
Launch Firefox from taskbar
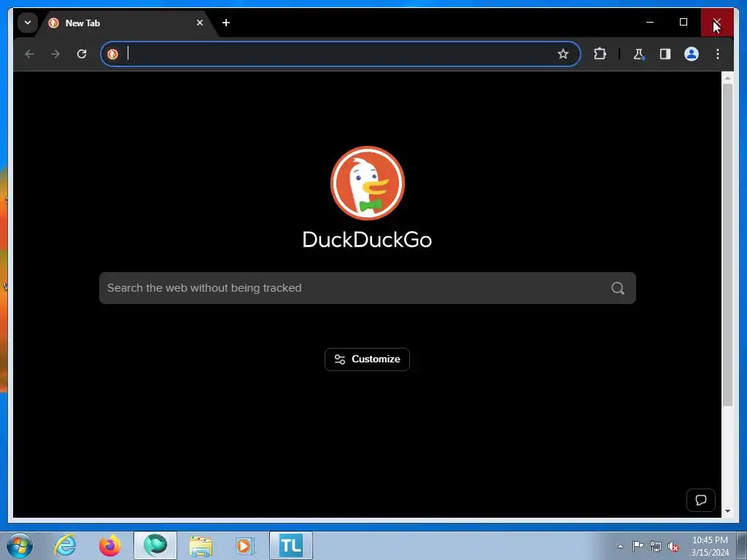pos(110,545)
